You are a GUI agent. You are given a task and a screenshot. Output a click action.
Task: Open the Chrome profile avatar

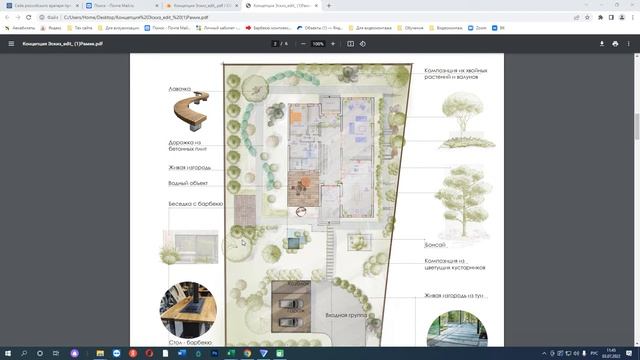point(622,18)
